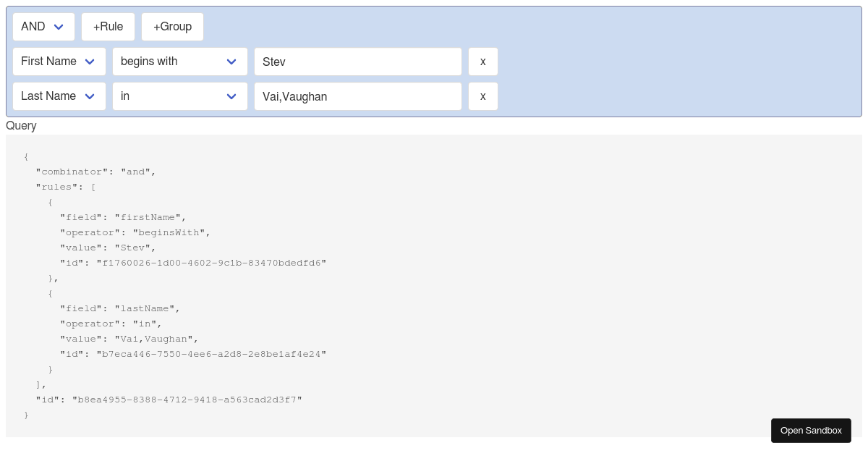868x456 pixels.
Task: Click the Query heading label
Action: click(21, 126)
